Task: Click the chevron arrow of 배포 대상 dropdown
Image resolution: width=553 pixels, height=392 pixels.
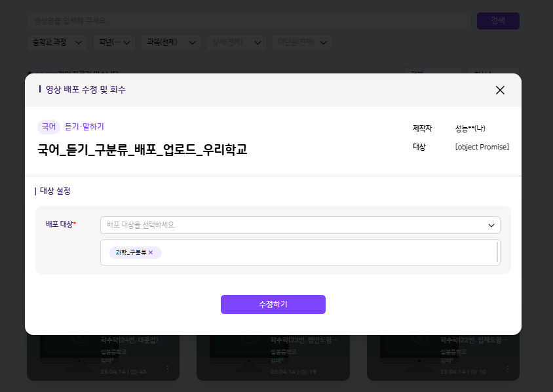Action: (x=491, y=225)
